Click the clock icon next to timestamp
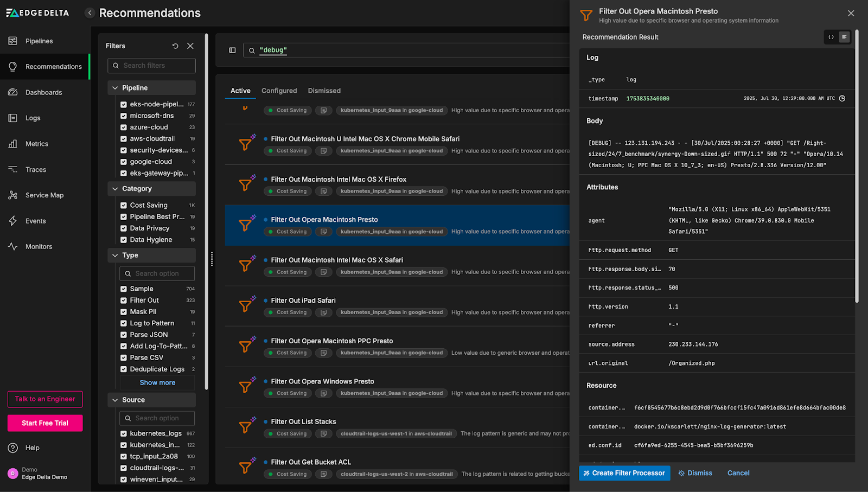The image size is (868, 492). tap(842, 99)
